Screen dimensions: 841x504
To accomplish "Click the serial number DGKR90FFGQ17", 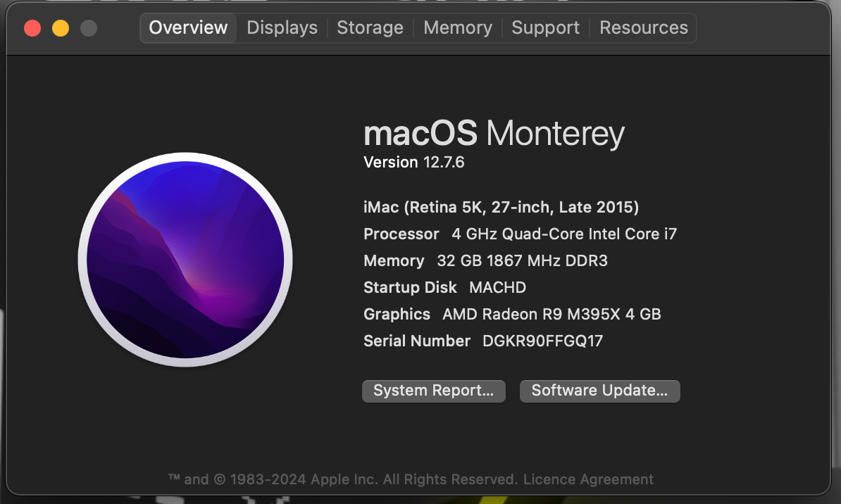I will (542, 341).
